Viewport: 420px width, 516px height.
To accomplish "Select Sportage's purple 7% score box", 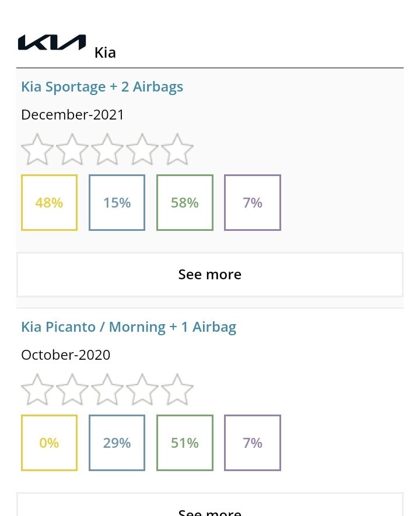I will (253, 203).
